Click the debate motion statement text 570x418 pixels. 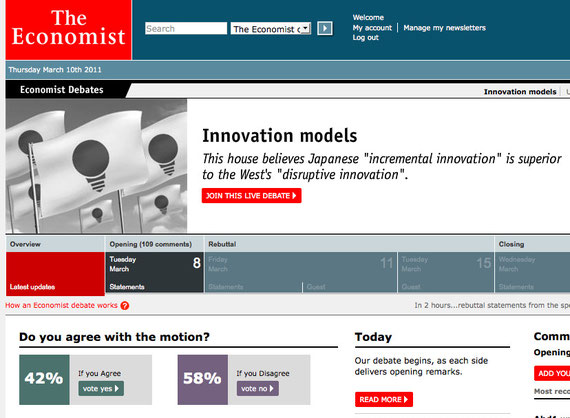point(382,166)
